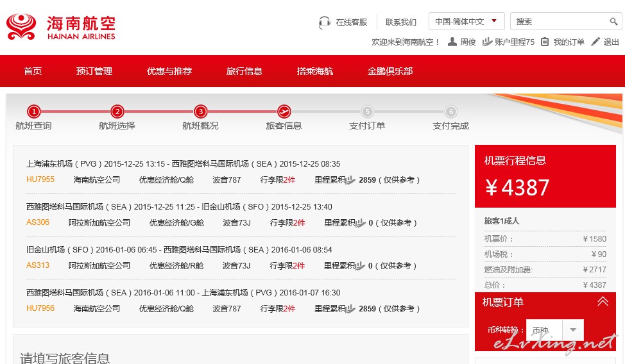625x364 pixels.
Task: Click the pencil icon next to 退出
Action: [595, 42]
